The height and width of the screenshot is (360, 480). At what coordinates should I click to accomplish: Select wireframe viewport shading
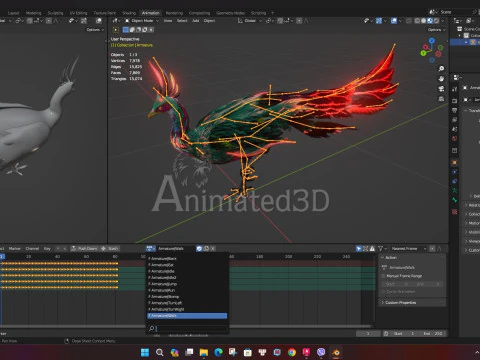click(x=417, y=21)
